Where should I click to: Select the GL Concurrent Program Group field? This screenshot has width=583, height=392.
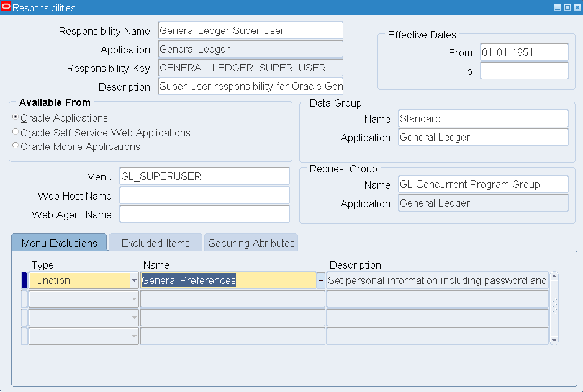click(x=482, y=184)
